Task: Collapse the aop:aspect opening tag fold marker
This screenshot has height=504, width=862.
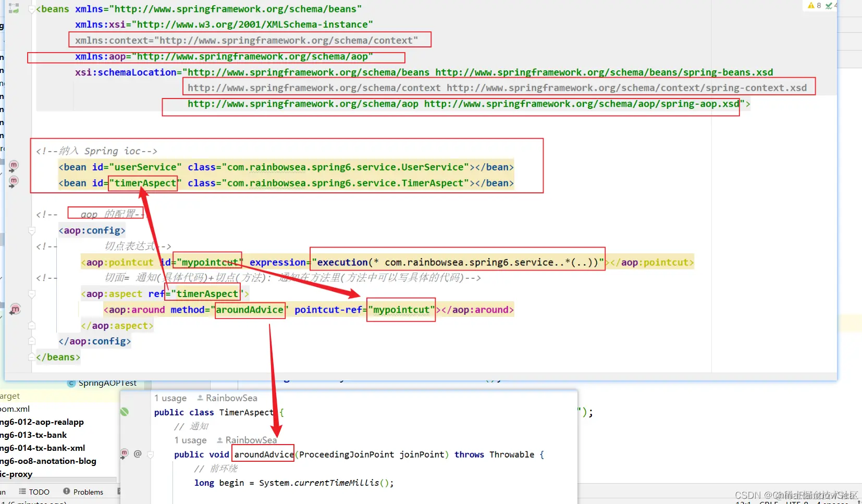Action: point(32,294)
